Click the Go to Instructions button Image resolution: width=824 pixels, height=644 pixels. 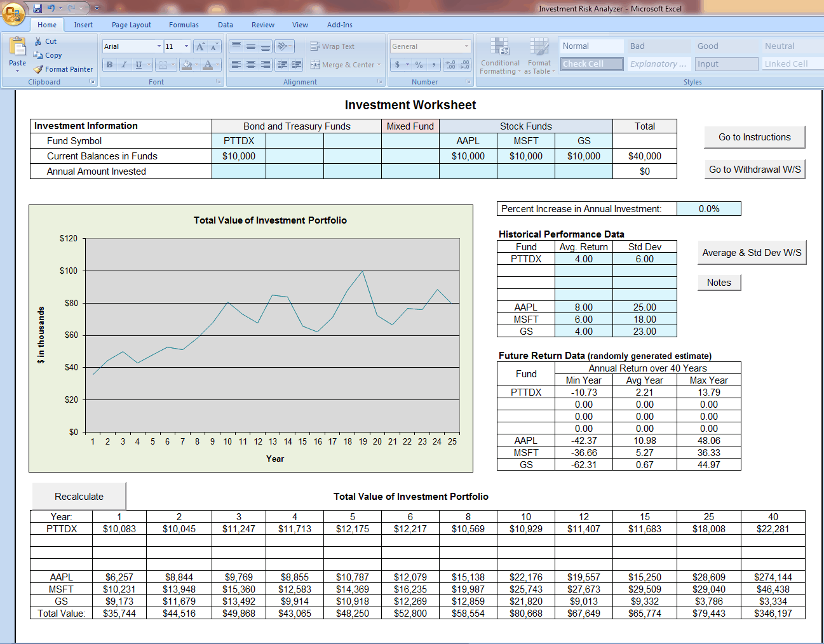pyautogui.click(x=755, y=137)
